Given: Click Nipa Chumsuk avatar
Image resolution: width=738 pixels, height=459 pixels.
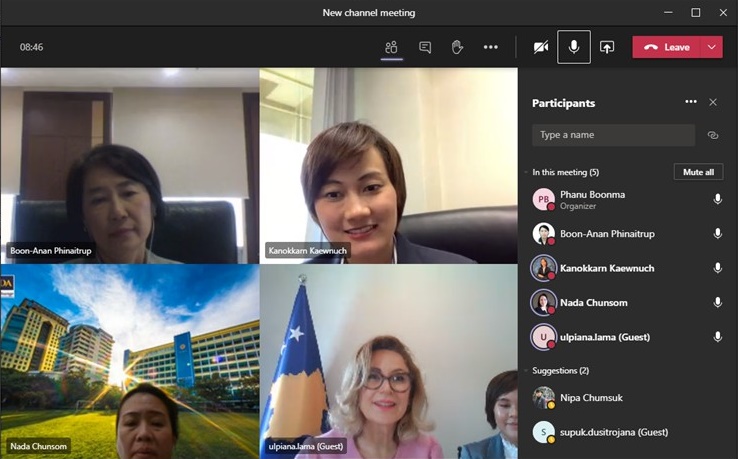Looking at the screenshot, I should pyautogui.click(x=544, y=398).
